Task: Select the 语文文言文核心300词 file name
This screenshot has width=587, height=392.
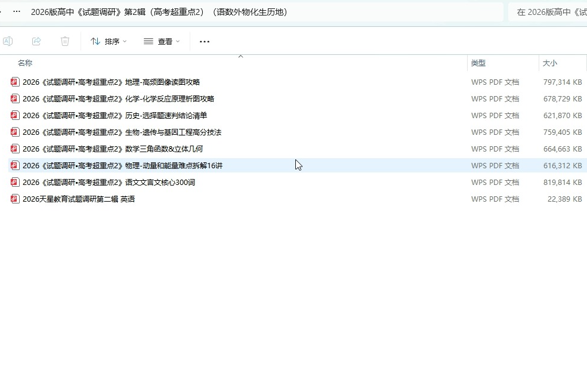Action: tap(109, 183)
